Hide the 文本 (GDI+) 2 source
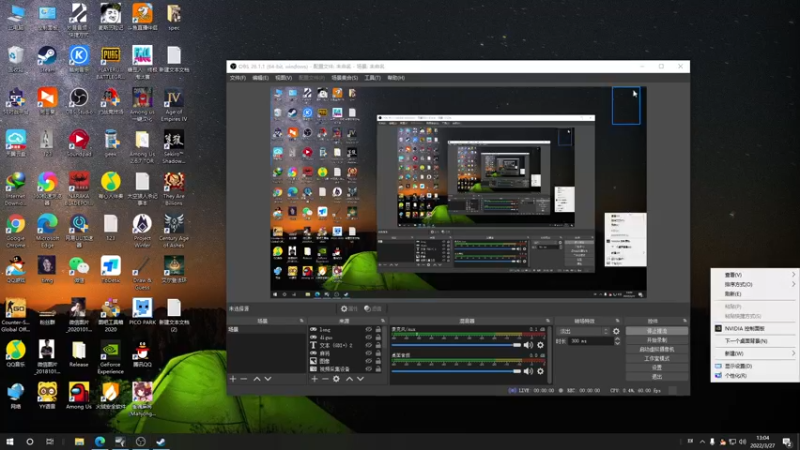800x450 pixels. 369,345
